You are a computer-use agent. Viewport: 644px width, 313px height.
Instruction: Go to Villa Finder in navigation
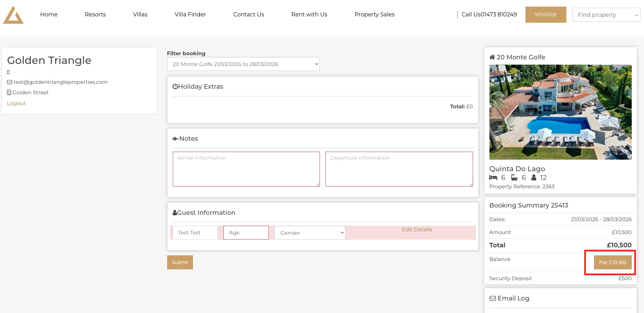[190, 14]
